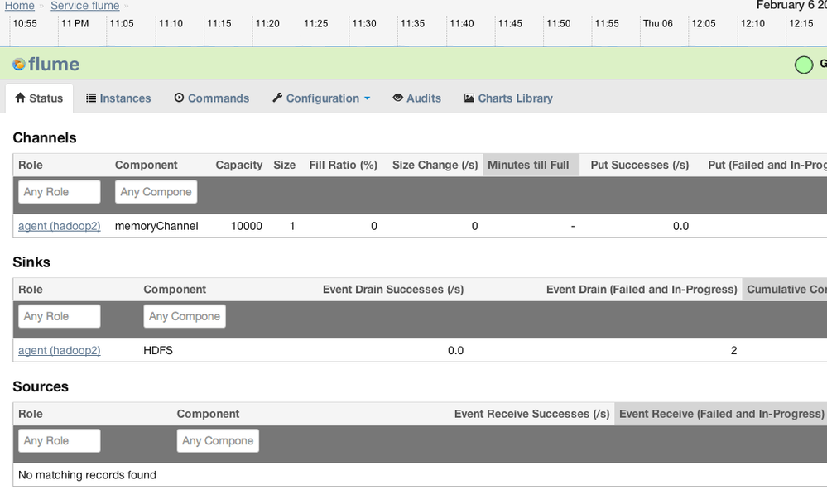Click the green health status circle
827x504 pixels.
[803, 65]
